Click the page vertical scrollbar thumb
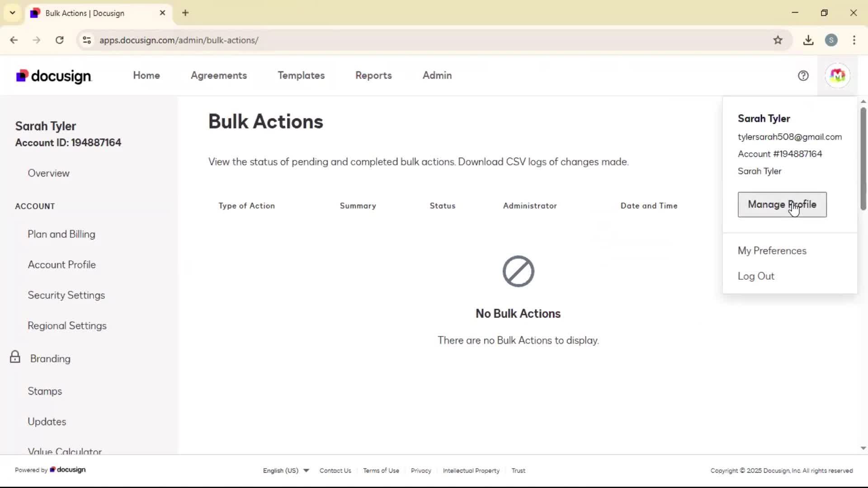Image resolution: width=868 pixels, height=488 pixels. [863, 158]
